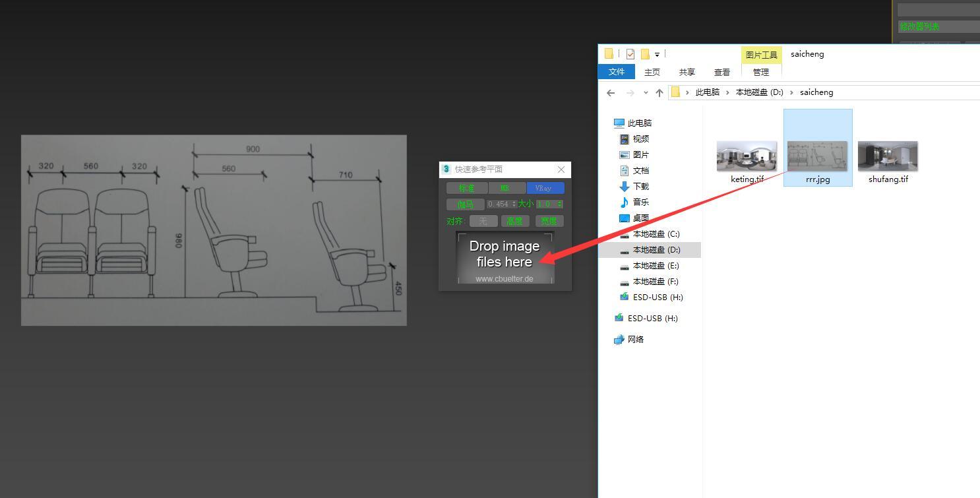Click the 宽度 width alignment button
Image resolution: width=980 pixels, height=498 pixels.
[x=549, y=222]
